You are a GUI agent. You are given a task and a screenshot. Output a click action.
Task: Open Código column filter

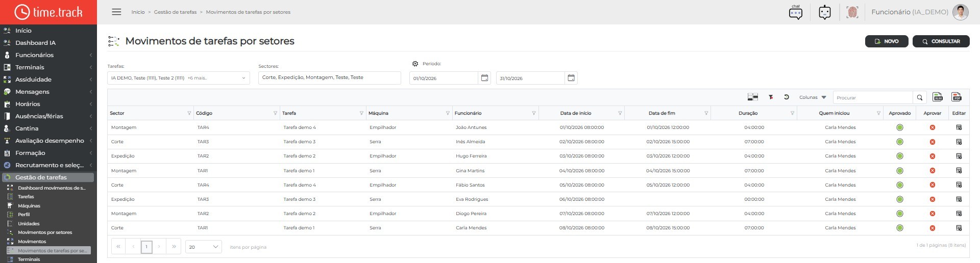click(x=275, y=113)
